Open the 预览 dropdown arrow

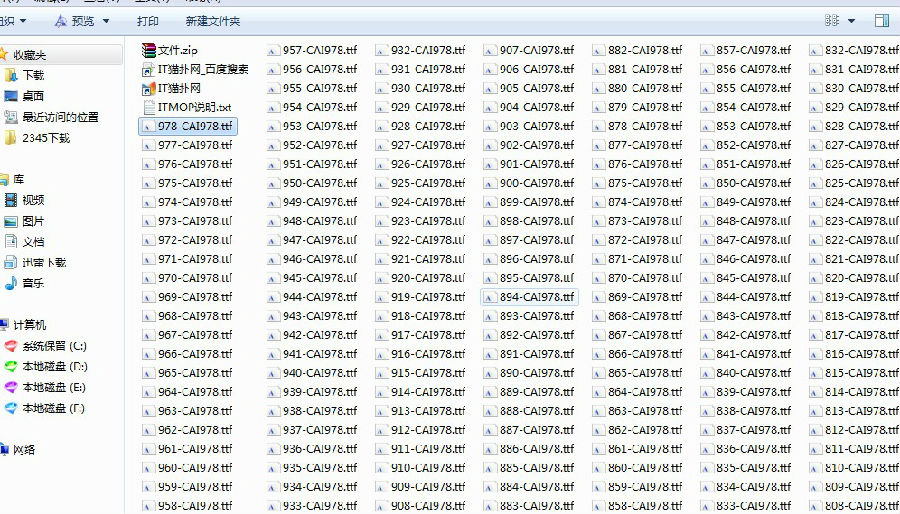(x=106, y=21)
